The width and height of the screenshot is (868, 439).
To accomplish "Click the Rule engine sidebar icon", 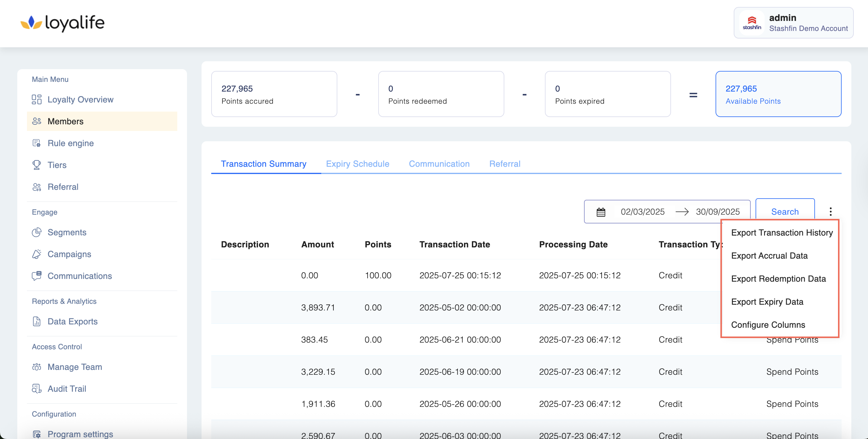I will [36, 143].
